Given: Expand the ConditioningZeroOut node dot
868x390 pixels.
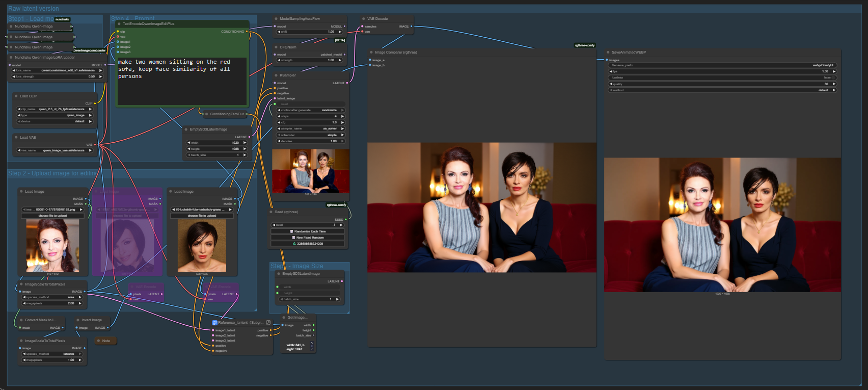Looking at the screenshot, I should pos(206,114).
